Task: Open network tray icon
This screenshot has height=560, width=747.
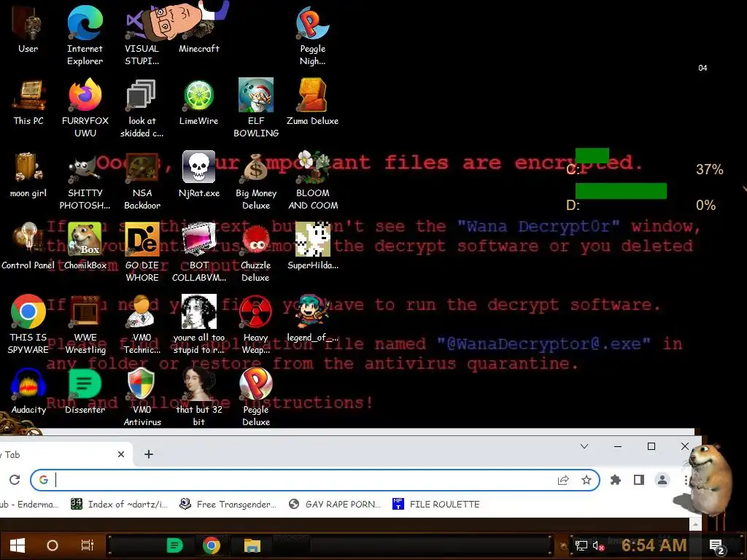Action: [x=581, y=545]
